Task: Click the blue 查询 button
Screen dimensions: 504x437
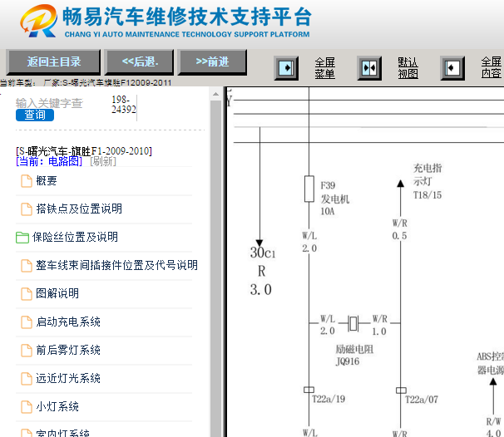Action: click(x=35, y=115)
